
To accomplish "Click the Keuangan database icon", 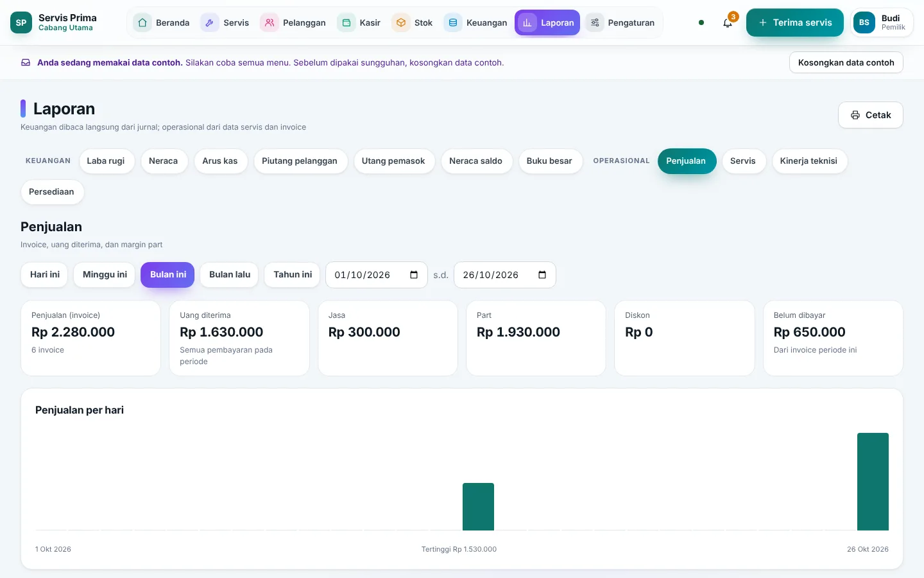I will 453,22.
